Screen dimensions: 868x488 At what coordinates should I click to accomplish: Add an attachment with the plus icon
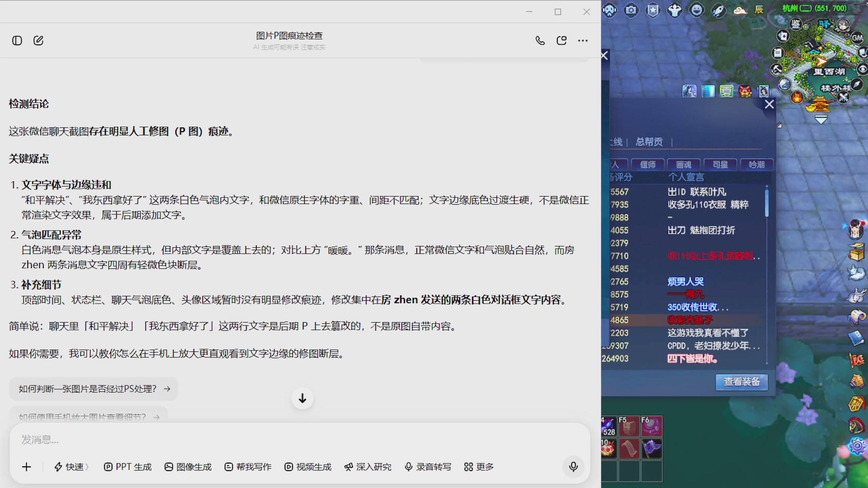pos(26,467)
